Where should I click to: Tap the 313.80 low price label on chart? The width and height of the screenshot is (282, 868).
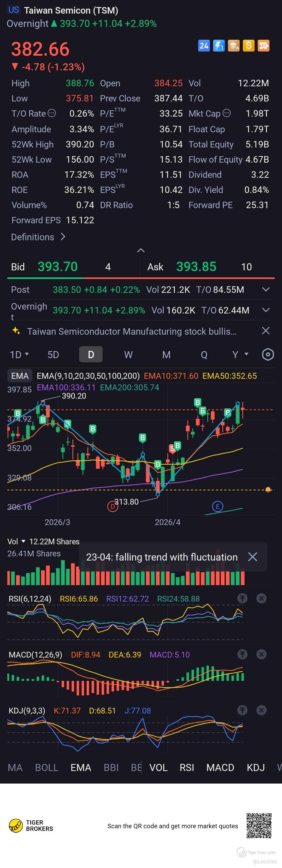(x=127, y=501)
